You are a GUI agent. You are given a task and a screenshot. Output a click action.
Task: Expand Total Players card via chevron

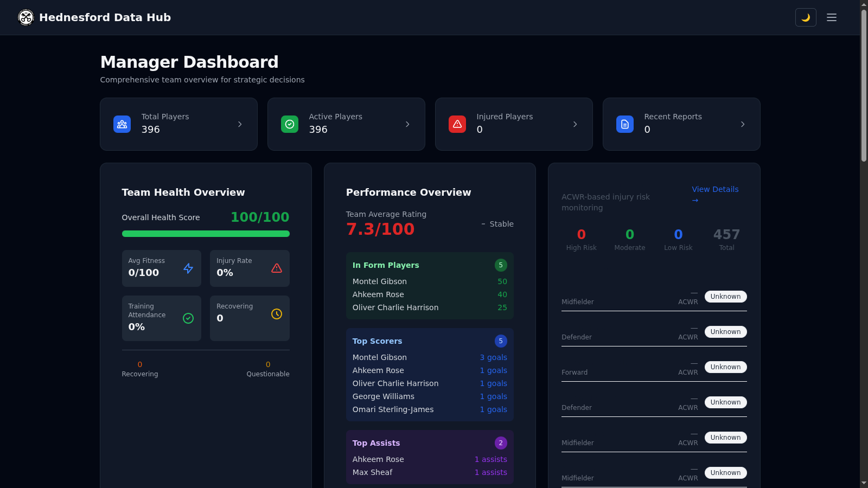240,124
